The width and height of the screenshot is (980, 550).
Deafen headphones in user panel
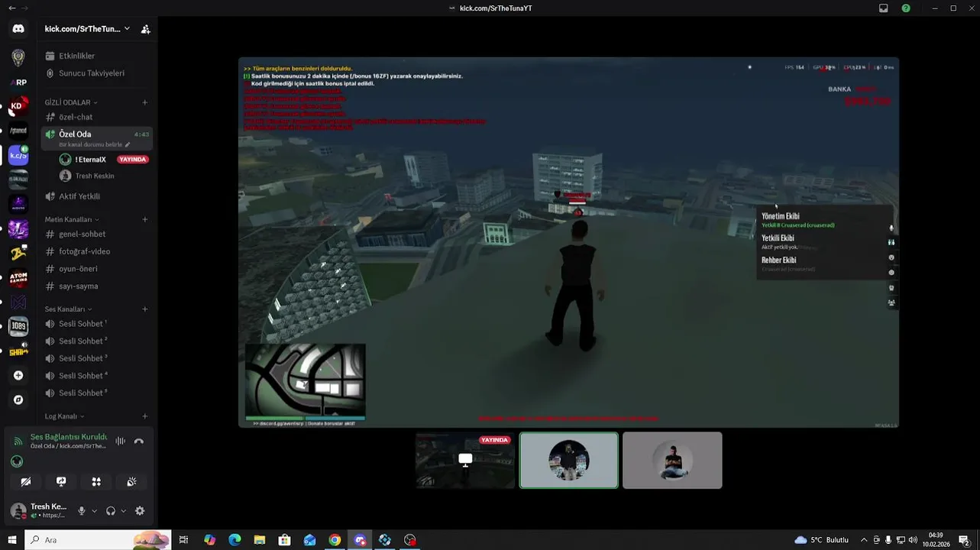[x=111, y=511]
